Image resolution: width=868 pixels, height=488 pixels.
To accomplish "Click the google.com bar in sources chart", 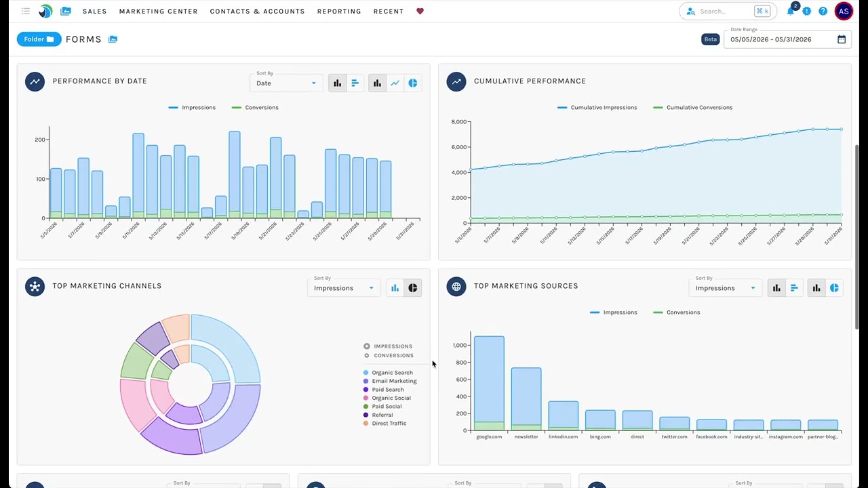I will 489,384.
